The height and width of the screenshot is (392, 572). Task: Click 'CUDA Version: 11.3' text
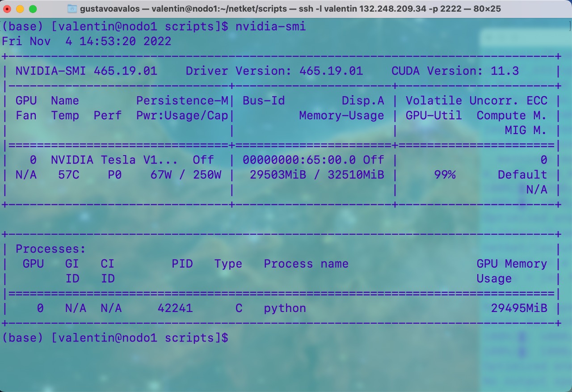[455, 71]
